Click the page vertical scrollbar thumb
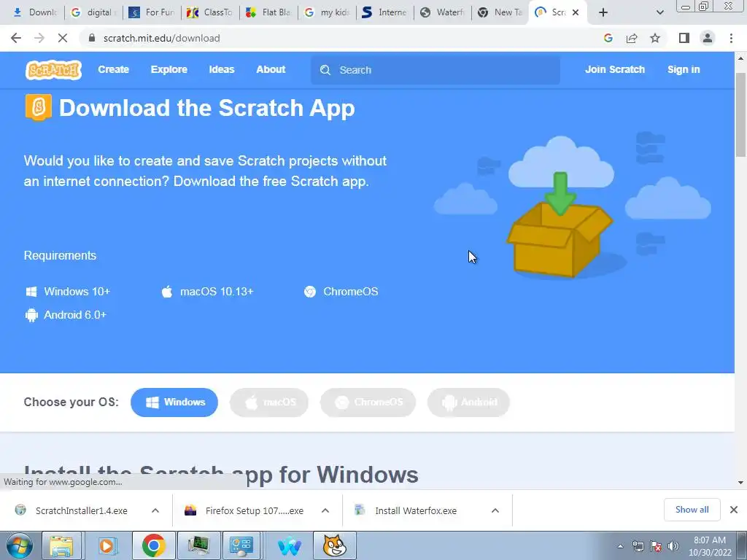Viewport: 747px width, 560px height. point(741,114)
